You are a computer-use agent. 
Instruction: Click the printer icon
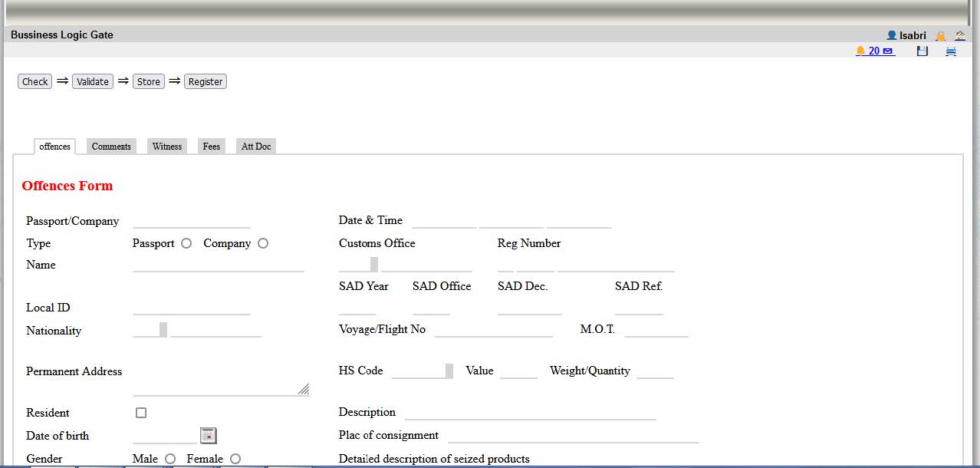point(951,51)
